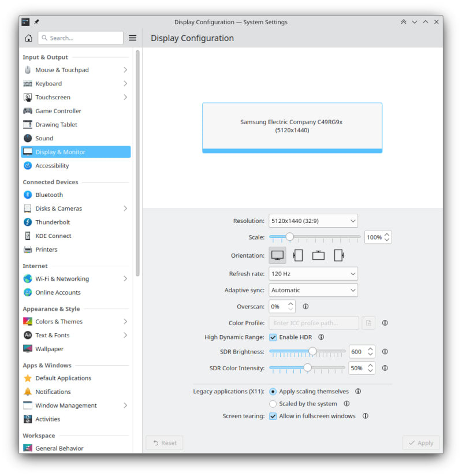This screenshot has width=462, height=476.
Task: Go to the Bluetooth settings page
Action: tap(49, 195)
